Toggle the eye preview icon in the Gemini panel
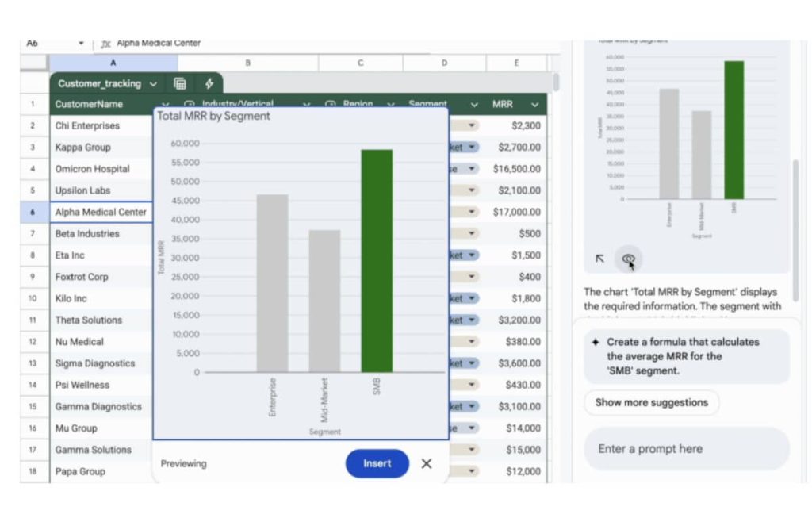Viewport: 812px width, 518px height. pyautogui.click(x=629, y=259)
